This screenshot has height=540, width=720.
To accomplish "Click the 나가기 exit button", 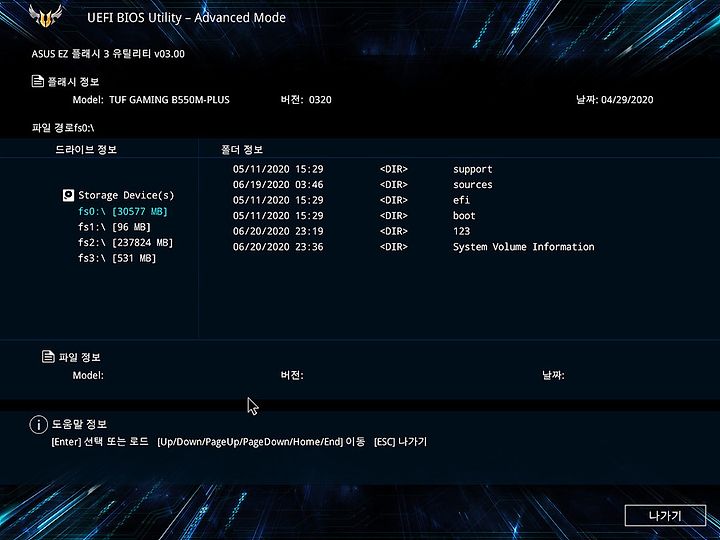I will [x=665, y=515].
